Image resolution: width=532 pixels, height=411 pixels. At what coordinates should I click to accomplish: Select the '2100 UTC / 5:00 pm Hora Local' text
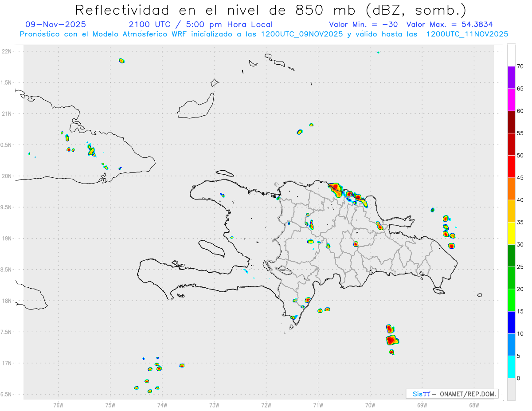(x=200, y=25)
